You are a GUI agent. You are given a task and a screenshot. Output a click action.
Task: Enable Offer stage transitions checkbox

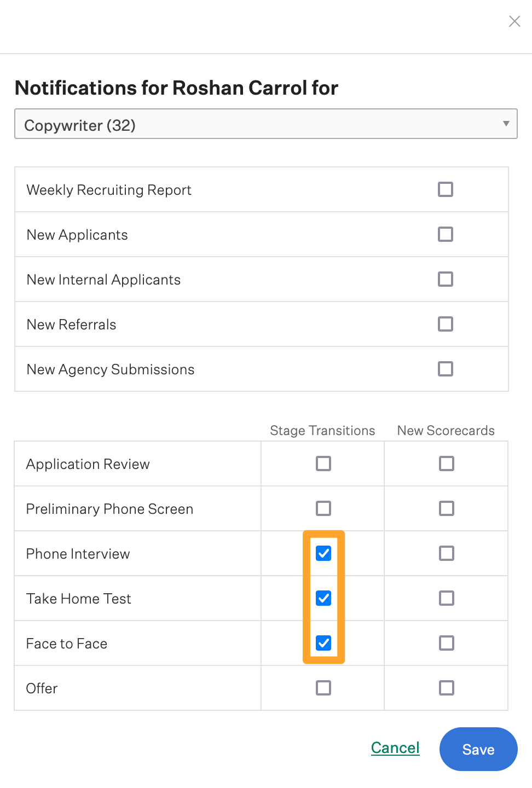[323, 688]
